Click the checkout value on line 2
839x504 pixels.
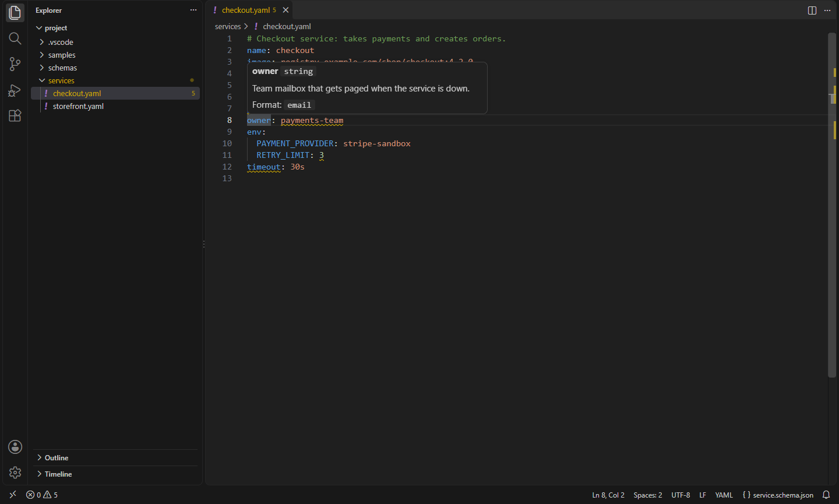295,50
